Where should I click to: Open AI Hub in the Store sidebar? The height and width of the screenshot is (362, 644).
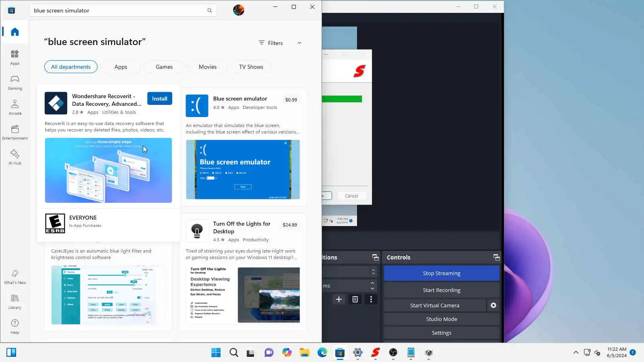pos(15,157)
